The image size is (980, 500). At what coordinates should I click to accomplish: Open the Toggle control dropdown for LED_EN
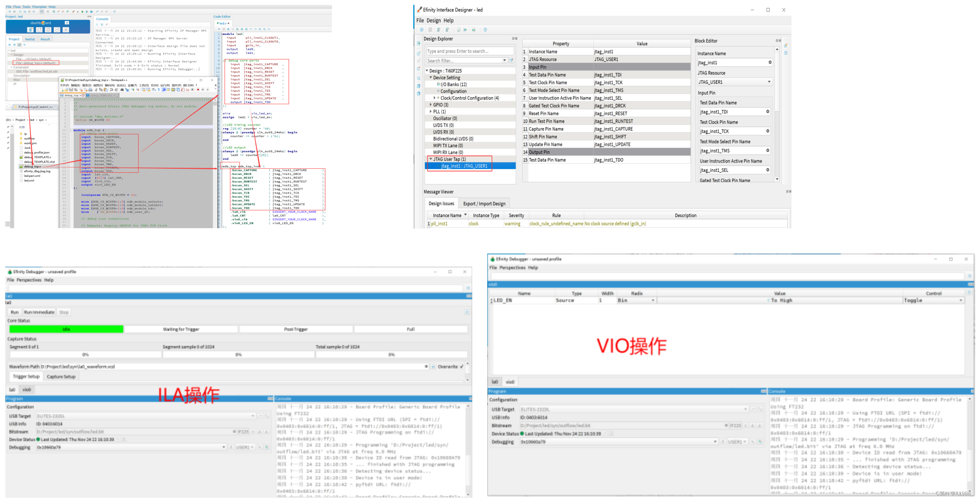coord(961,300)
